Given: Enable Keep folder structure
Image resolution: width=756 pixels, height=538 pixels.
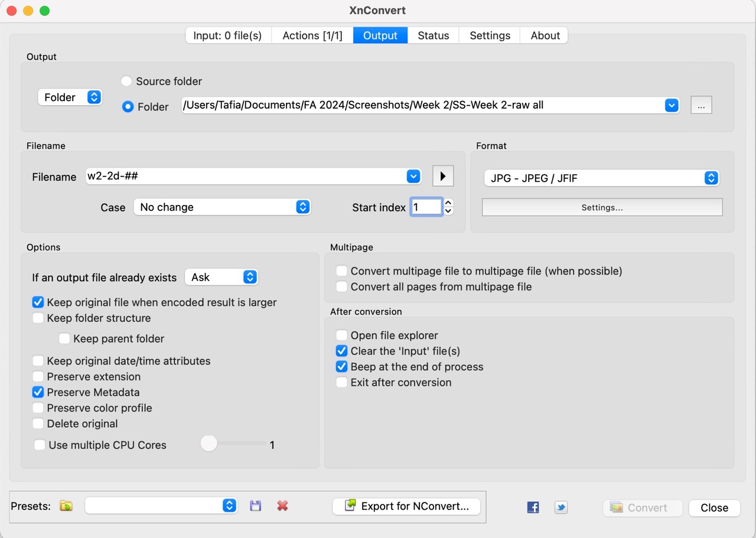Looking at the screenshot, I should click(x=38, y=318).
